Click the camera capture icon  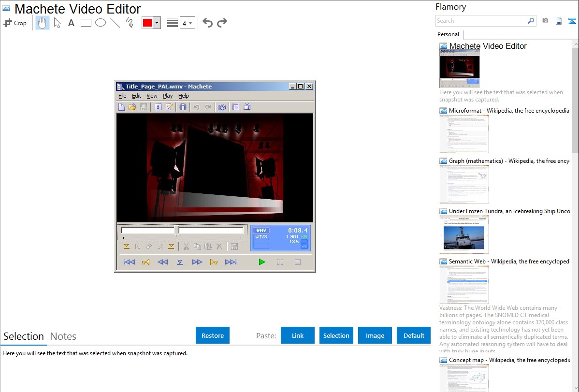pyautogui.click(x=545, y=21)
